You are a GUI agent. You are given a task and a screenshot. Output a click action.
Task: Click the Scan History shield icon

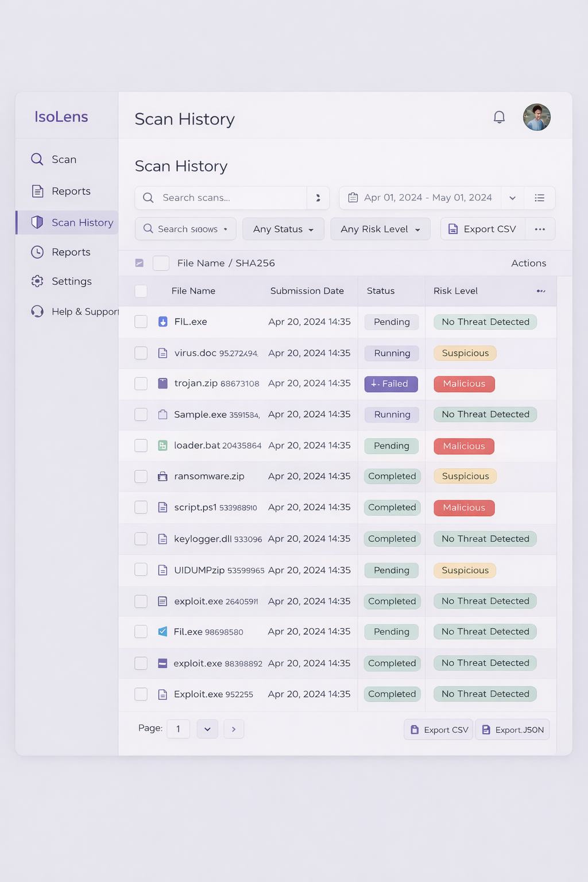click(37, 222)
